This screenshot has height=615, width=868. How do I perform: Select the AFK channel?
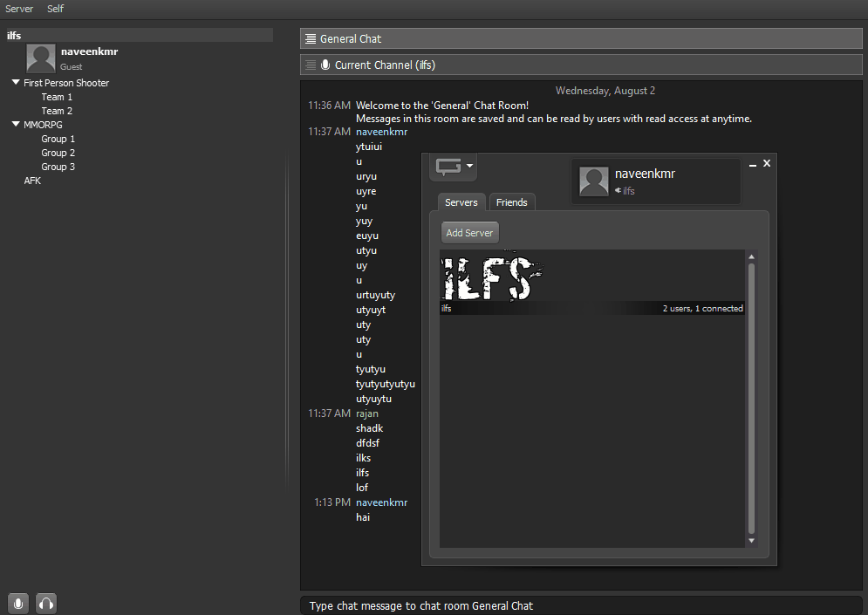pos(32,181)
